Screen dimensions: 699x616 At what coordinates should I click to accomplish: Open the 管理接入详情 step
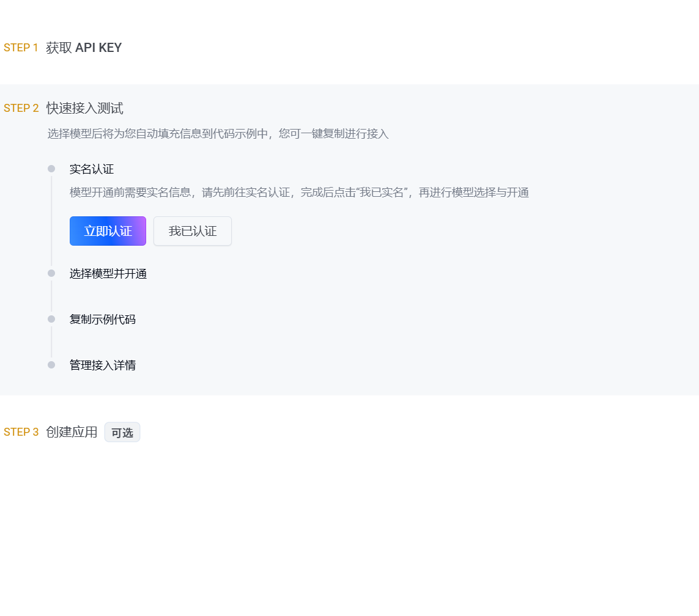(103, 365)
